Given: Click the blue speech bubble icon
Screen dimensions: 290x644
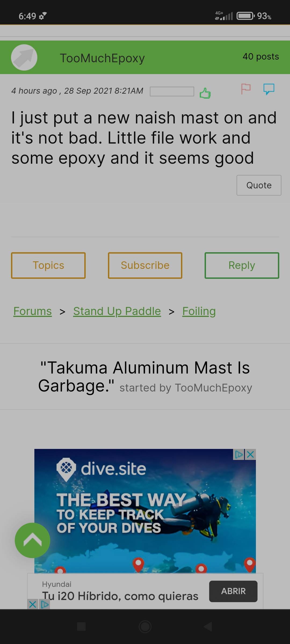Looking at the screenshot, I should tap(269, 89).
